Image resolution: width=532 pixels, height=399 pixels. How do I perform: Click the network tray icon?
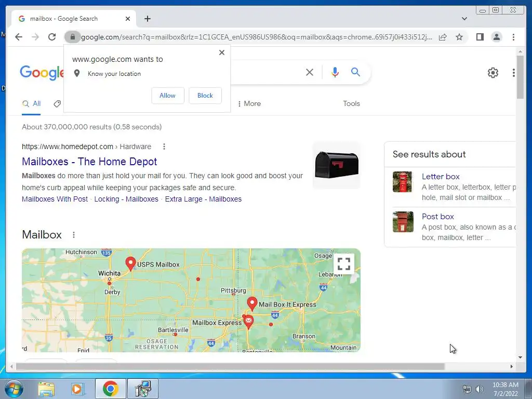pyautogui.click(x=467, y=389)
